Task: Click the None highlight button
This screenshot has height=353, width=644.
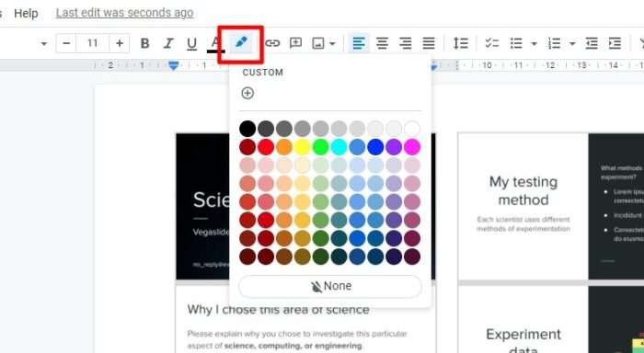Action: point(330,286)
